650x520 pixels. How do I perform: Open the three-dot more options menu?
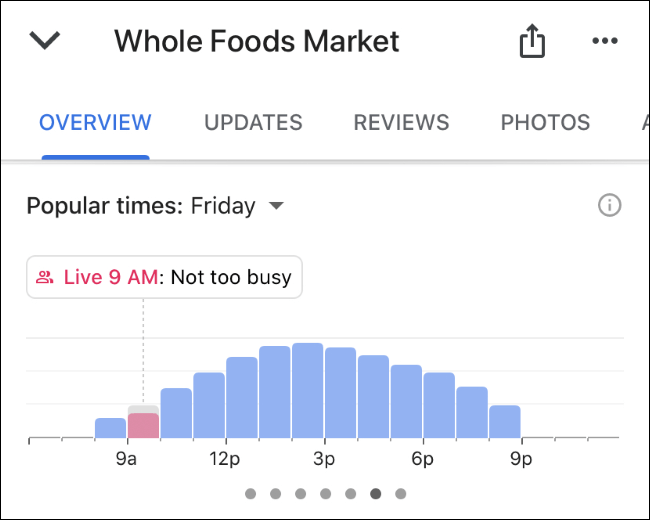click(605, 41)
